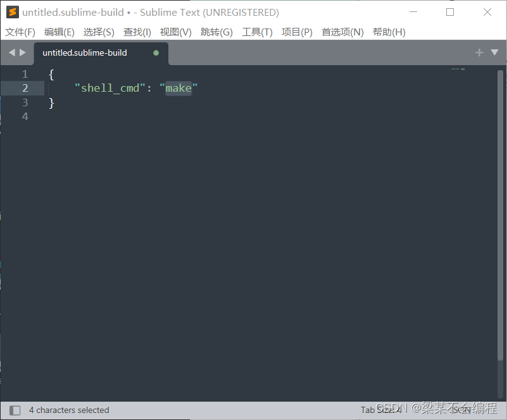Click the unsaved-changes dot on the tab

[156, 53]
